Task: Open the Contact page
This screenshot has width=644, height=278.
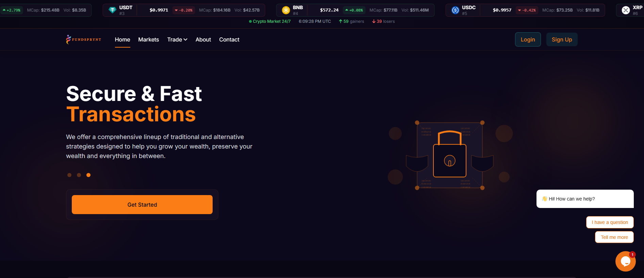Action: 229,39
